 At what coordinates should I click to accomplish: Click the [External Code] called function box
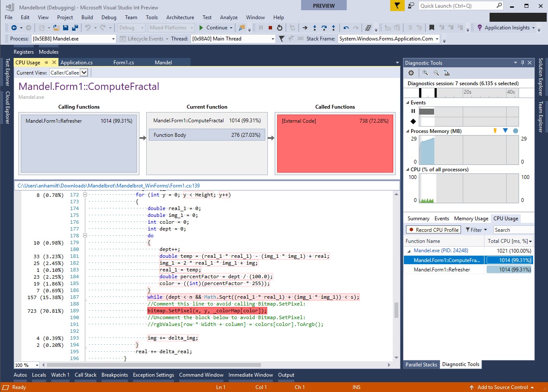[x=335, y=144]
